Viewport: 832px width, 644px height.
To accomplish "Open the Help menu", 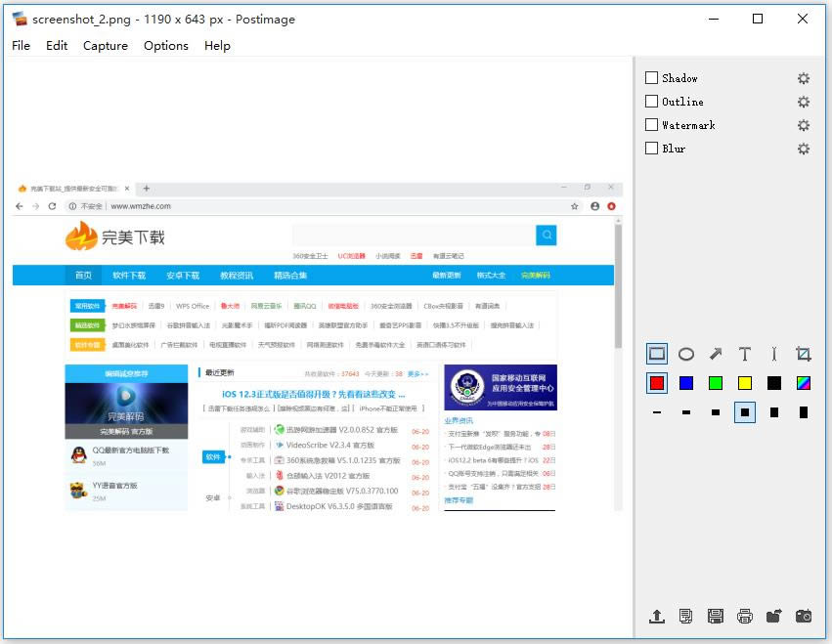I will point(218,46).
